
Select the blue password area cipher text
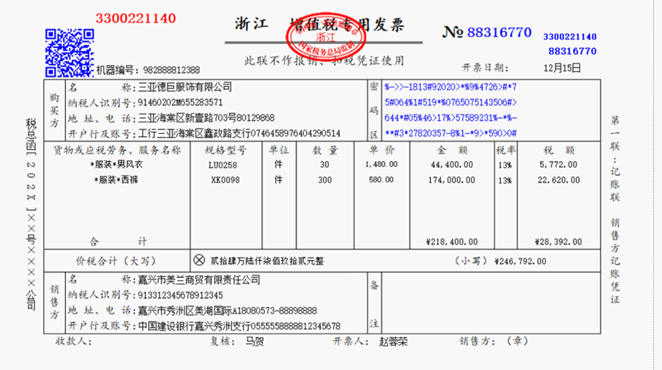[x=450, y=110]
